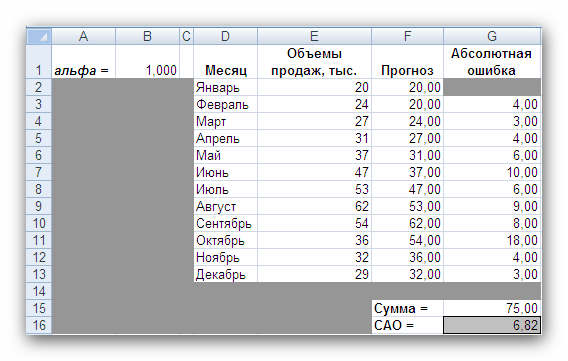The image size is (568, 361).
Task: Select the 'Октябрь' cell
Action: click(x=225, y=240)
